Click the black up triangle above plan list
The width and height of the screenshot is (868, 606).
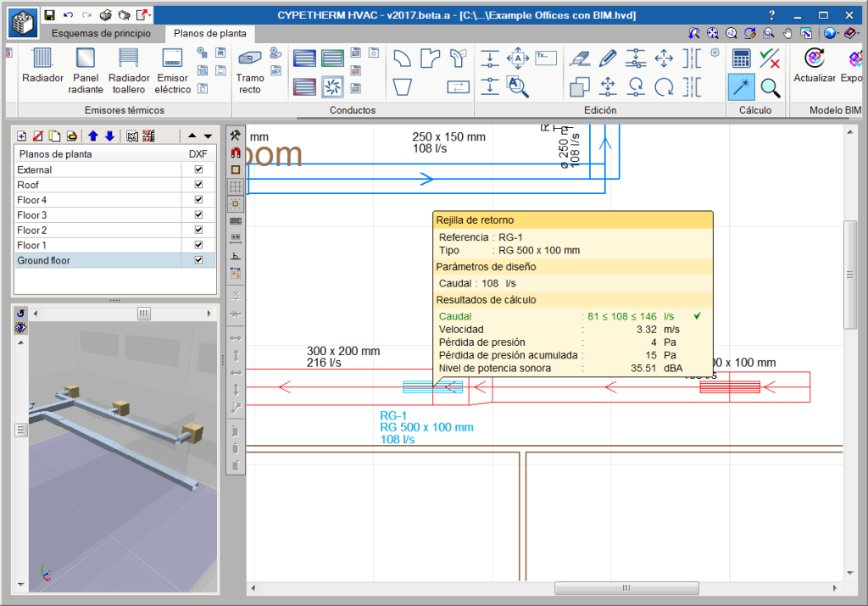(192, 136)
